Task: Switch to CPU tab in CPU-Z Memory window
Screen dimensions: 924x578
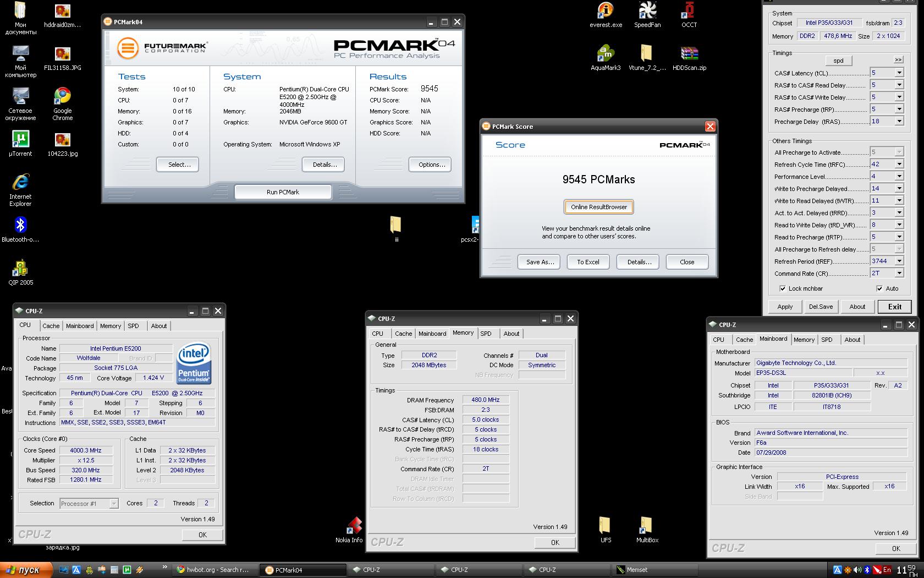Action: 378,334
